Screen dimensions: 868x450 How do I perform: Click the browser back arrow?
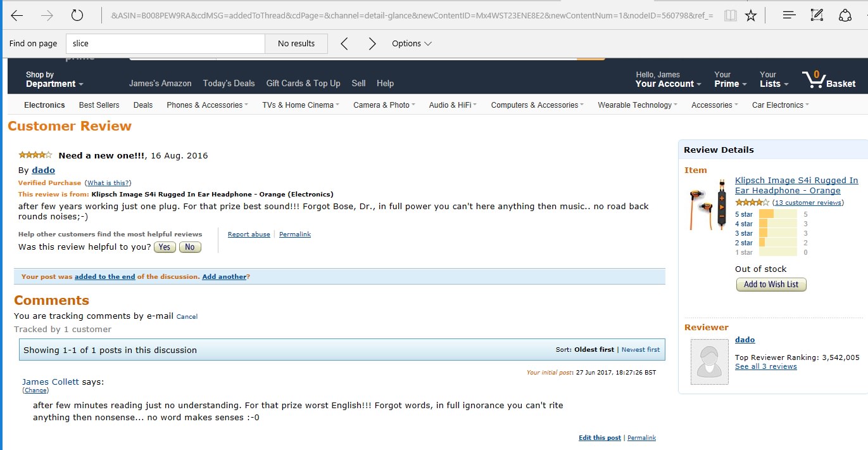pyautogui.click(x=17, y=16)
